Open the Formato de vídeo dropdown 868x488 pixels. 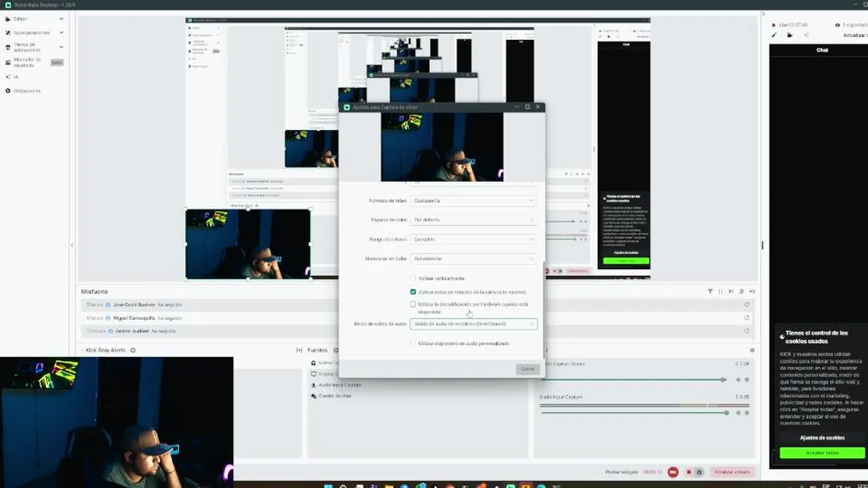[x=473, y=201]
